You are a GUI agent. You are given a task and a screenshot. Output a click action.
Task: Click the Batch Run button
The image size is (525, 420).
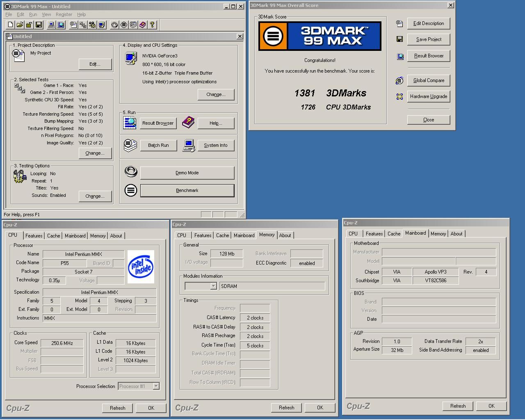158,145
